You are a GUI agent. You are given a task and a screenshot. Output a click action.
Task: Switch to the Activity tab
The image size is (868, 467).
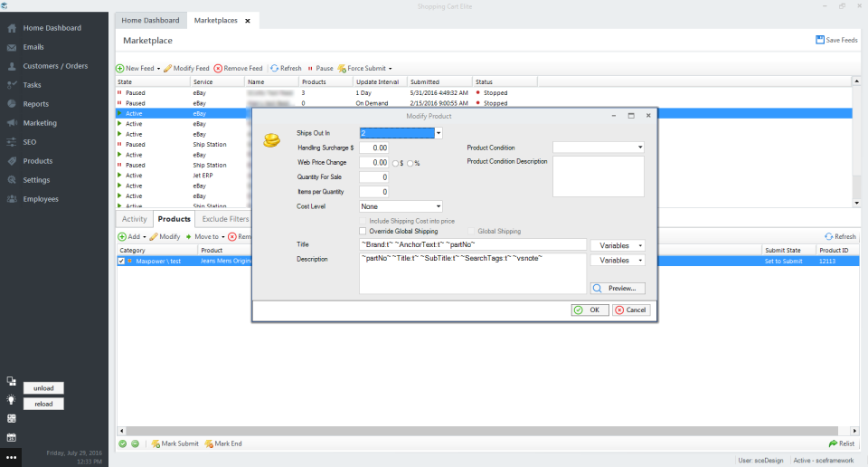(134, 219)
